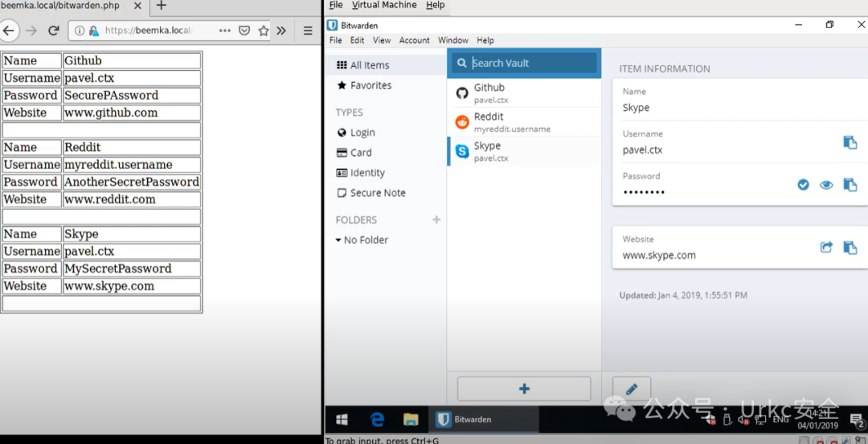This screenshot has height=444, width=868.
Task: Filter vault by Login type
Action: tap(356, 133)
